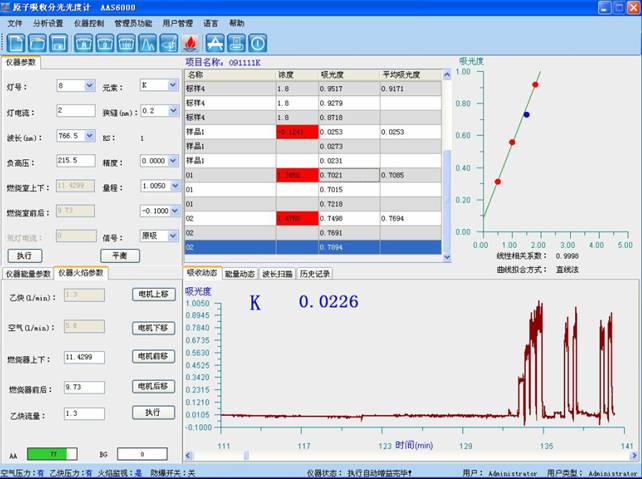The image size is (642, 479).
Task: Click the save disk icon in the toolbar
Action: (x=57, y=43)
